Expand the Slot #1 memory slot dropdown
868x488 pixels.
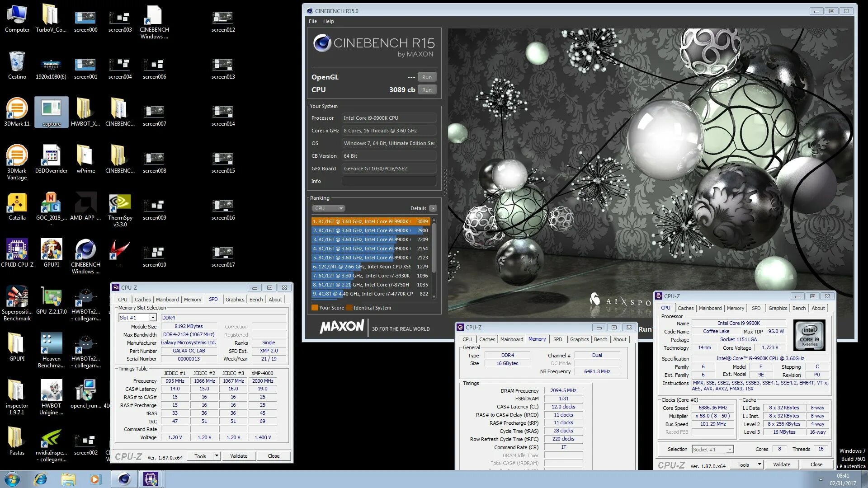point(153,318)
